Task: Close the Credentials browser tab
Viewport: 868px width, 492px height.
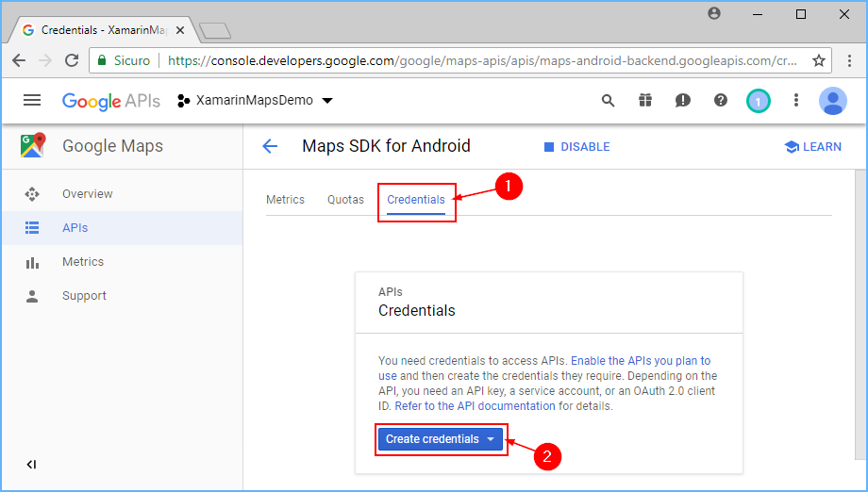Action: [x=180, y=30]
